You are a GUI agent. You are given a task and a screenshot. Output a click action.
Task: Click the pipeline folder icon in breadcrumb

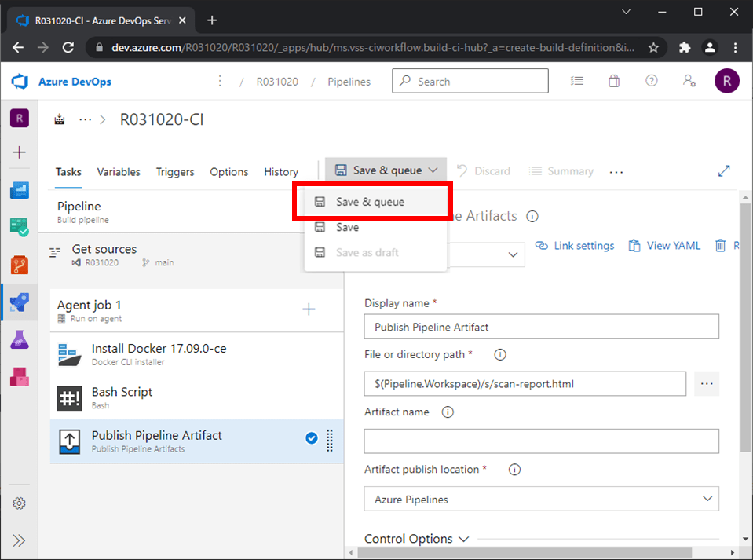(x=60, y=119)
